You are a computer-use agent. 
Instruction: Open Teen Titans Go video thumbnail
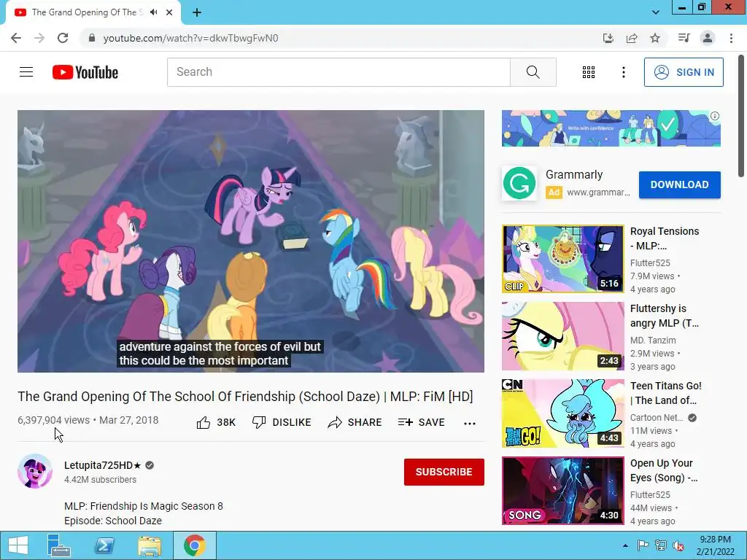(562, 413)
